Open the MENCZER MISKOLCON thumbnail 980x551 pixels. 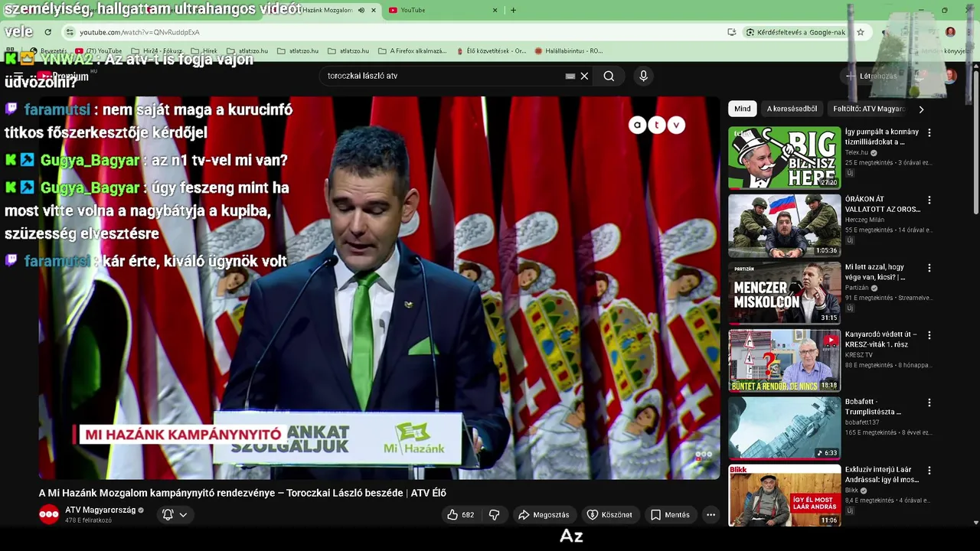(784, 292)
